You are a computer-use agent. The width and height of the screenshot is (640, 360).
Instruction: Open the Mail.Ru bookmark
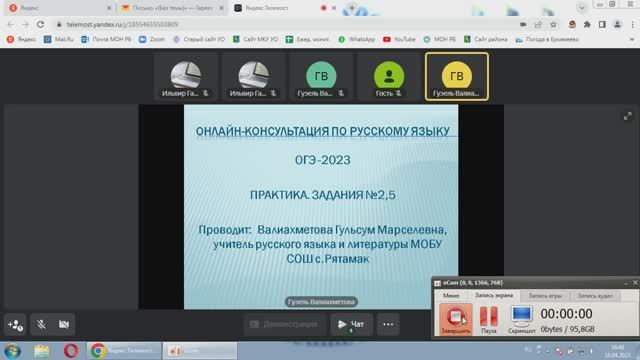point(59,39)
